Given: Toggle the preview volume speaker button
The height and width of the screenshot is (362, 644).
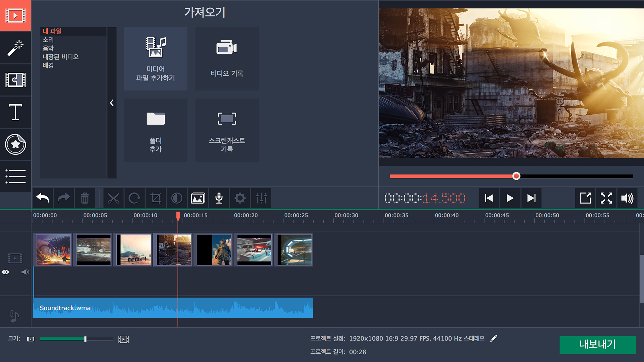Looking at the screenshot, I should [x=627, y=198].
